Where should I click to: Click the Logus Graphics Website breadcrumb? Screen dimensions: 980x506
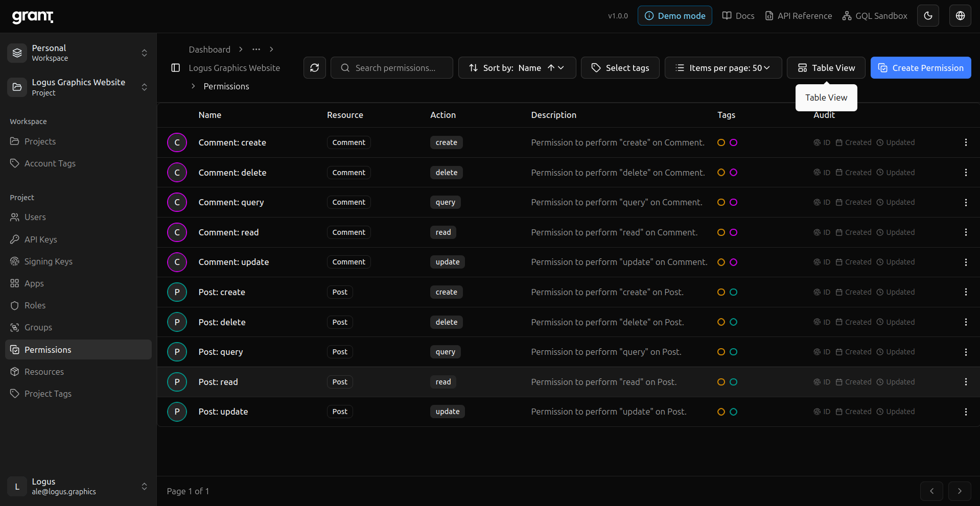[235, 68]
